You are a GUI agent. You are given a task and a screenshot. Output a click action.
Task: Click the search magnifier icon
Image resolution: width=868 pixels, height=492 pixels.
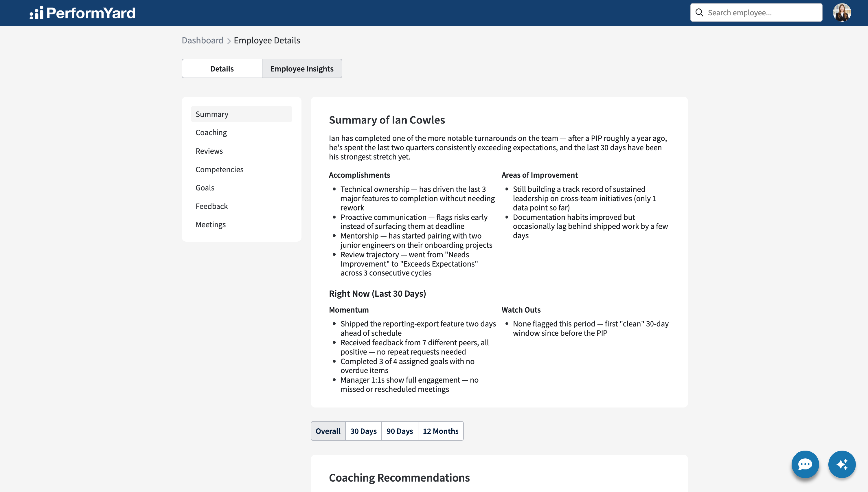[x=699, y=13]
